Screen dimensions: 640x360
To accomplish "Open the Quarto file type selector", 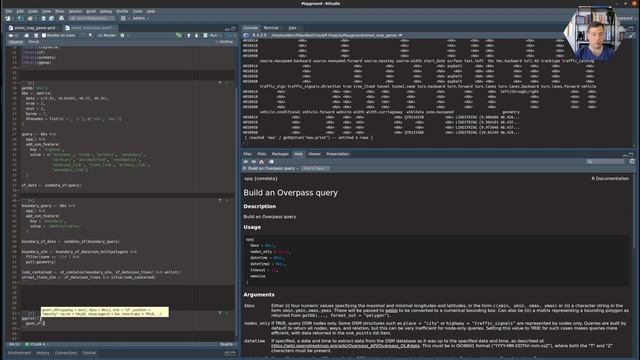I will 227,344.
